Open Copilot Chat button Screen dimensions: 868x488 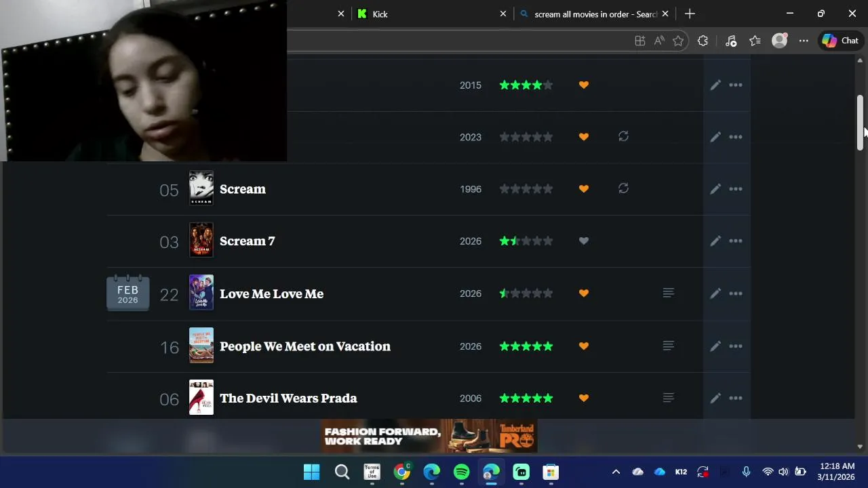(841, 41)
